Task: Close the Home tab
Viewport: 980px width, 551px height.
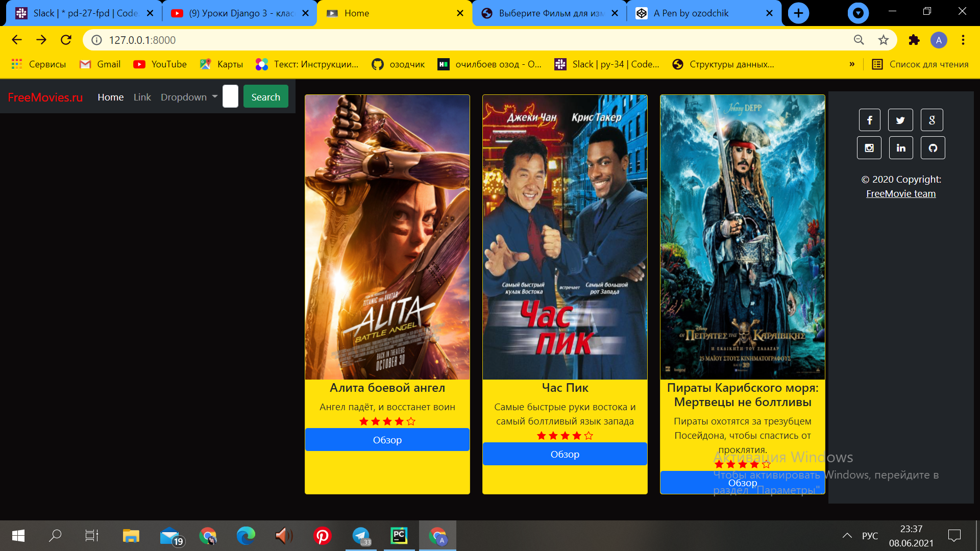Action: [460, 13]
